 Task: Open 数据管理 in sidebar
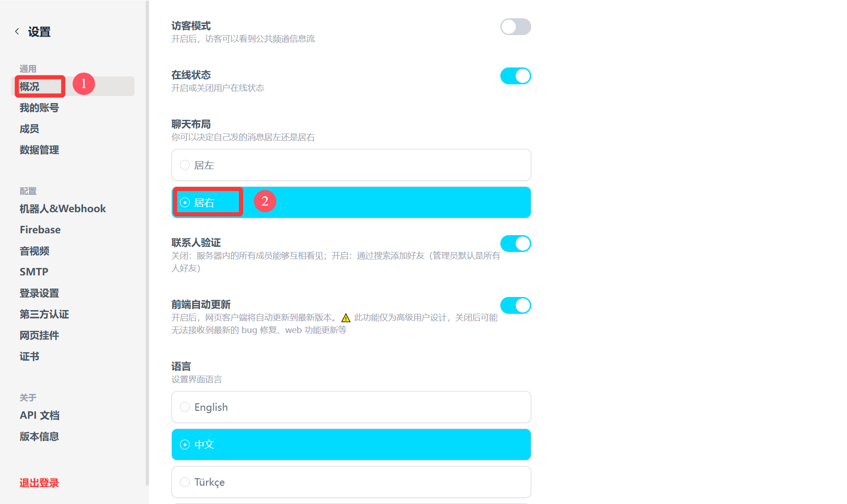pyautogui.click(x=39, y=150)
